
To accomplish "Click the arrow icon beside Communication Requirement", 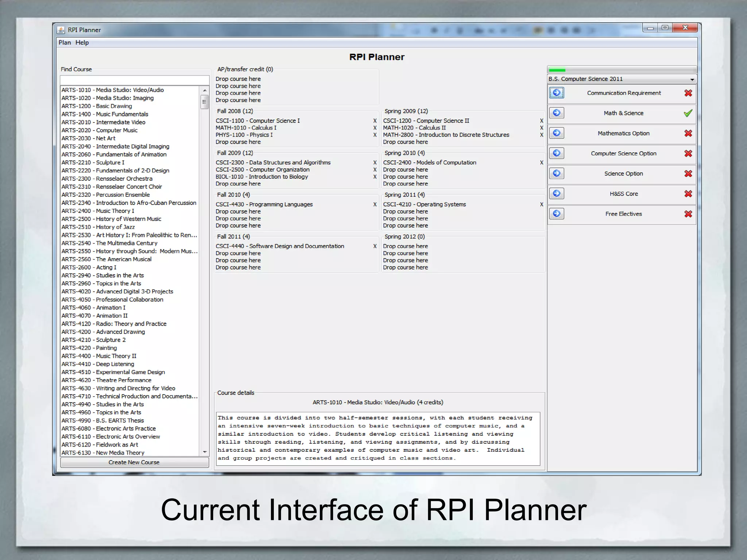I will pyautogui.click(x=557, y=93).
